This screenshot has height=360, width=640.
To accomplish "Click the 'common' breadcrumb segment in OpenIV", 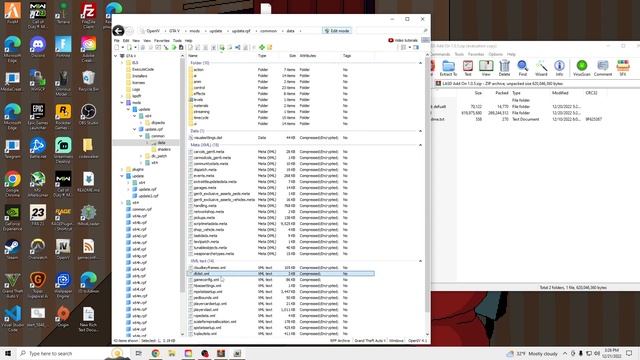I will (x=268, y=31).
